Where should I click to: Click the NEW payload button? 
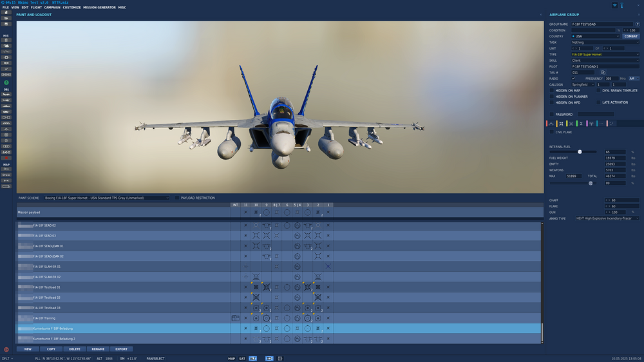click(x=28, y=349)
